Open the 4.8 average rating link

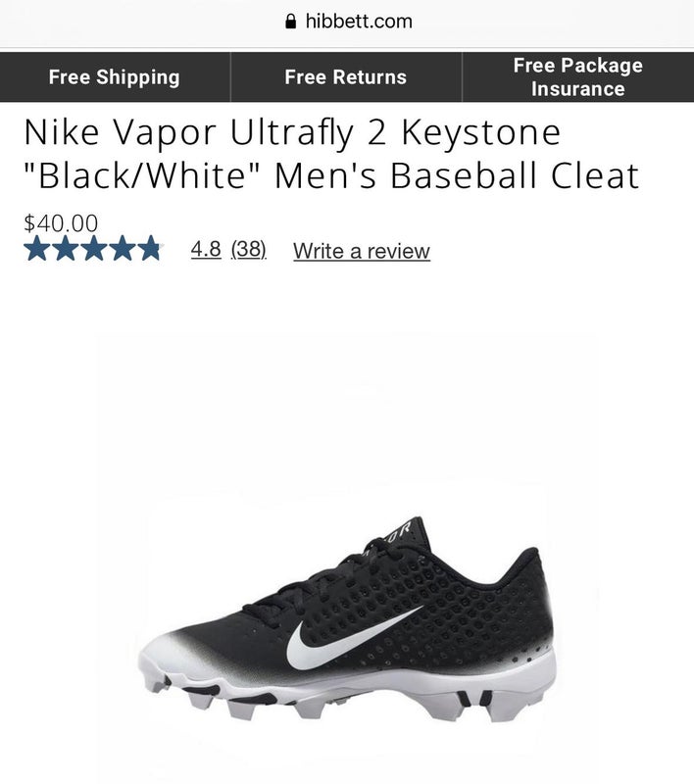click(206, 249)
